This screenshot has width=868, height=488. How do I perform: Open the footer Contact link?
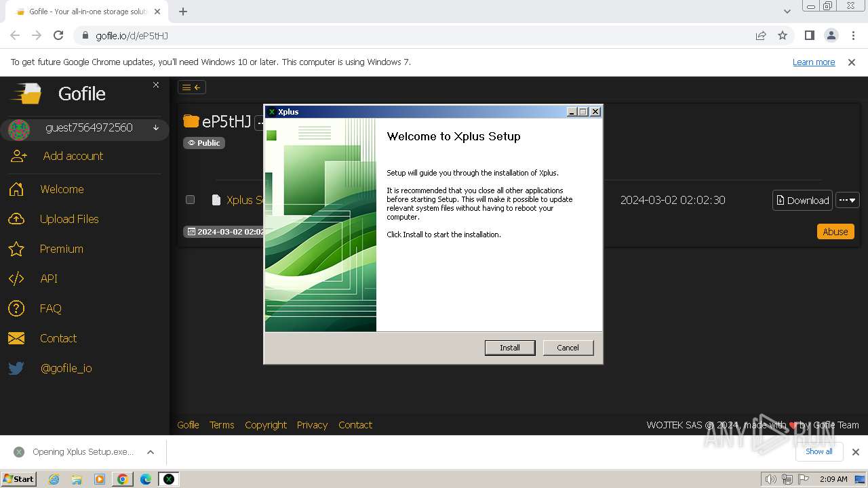click(x=355, y=425)
